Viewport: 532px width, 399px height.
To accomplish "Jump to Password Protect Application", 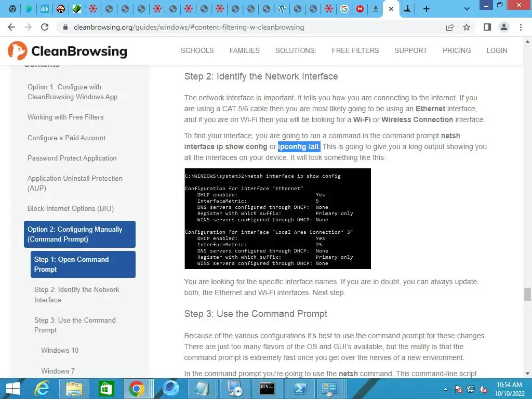I will point(72,158).
